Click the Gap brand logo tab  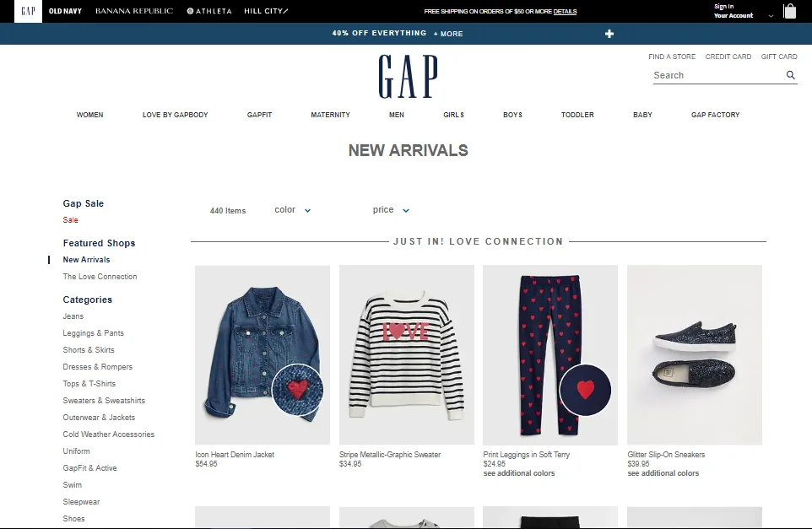[28, 11]
